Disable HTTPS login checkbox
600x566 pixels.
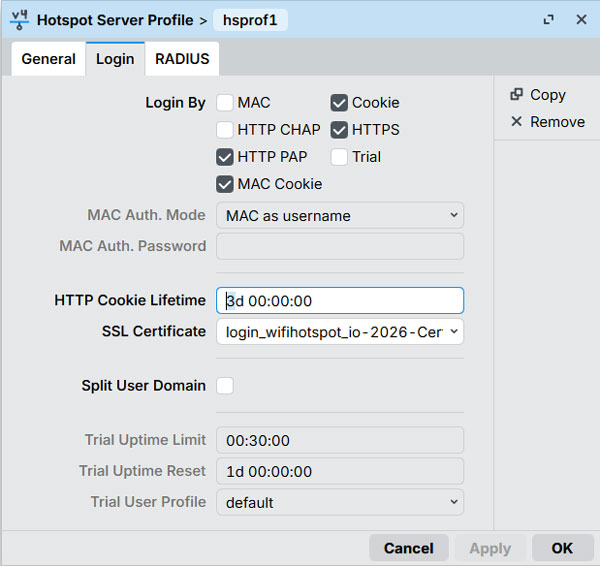coord(339,130)
